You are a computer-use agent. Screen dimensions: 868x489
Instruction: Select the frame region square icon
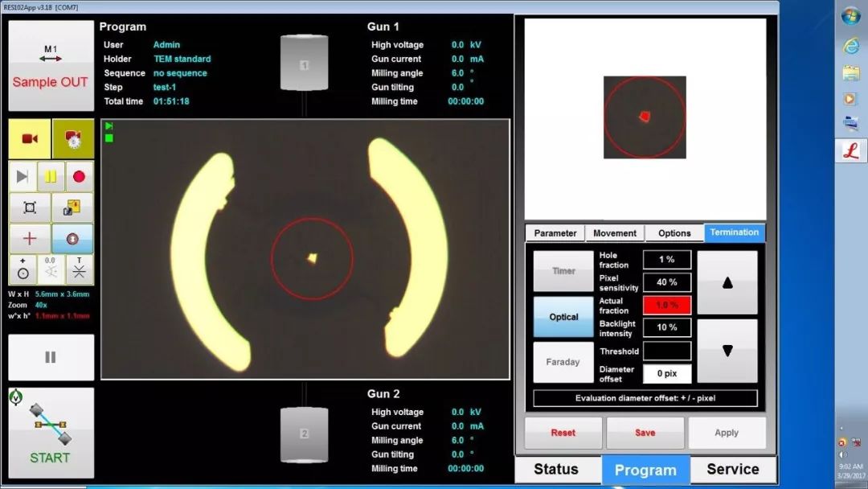30,208
